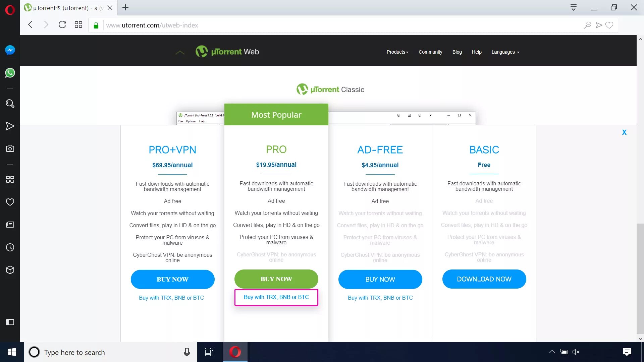Click the Community menu item

coord(430,52)
